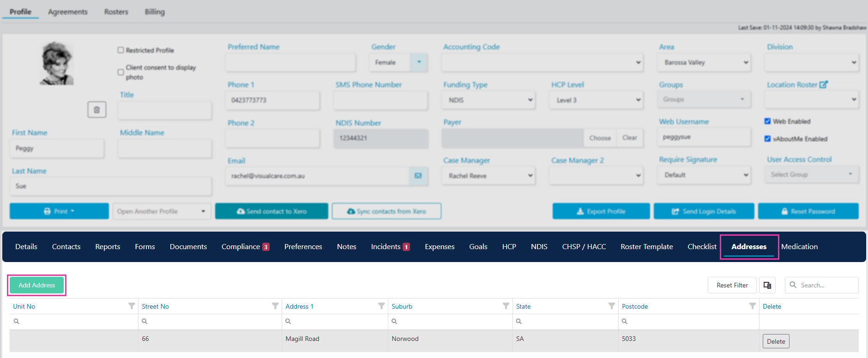The width and height of the screenshot is (868, 358).
Task: Open the Contacts tab
Action: coord(66,246)
